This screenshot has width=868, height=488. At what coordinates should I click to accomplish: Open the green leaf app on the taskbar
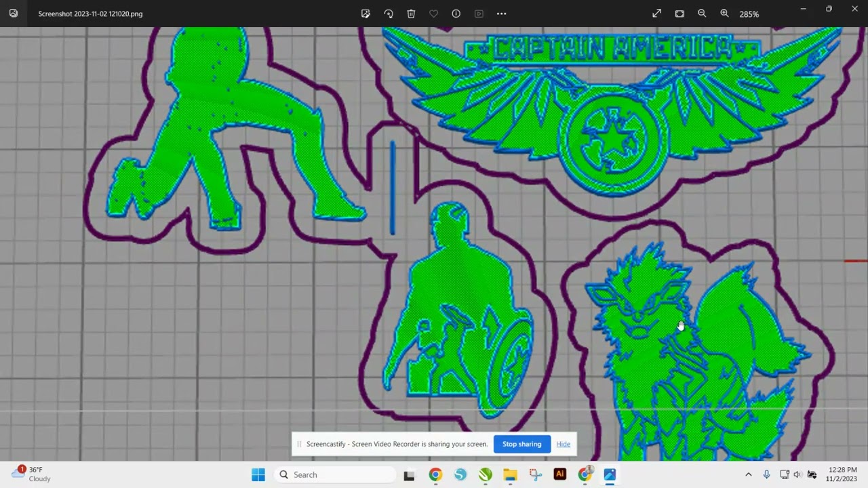pyautogui.click(x=486, y=474)
